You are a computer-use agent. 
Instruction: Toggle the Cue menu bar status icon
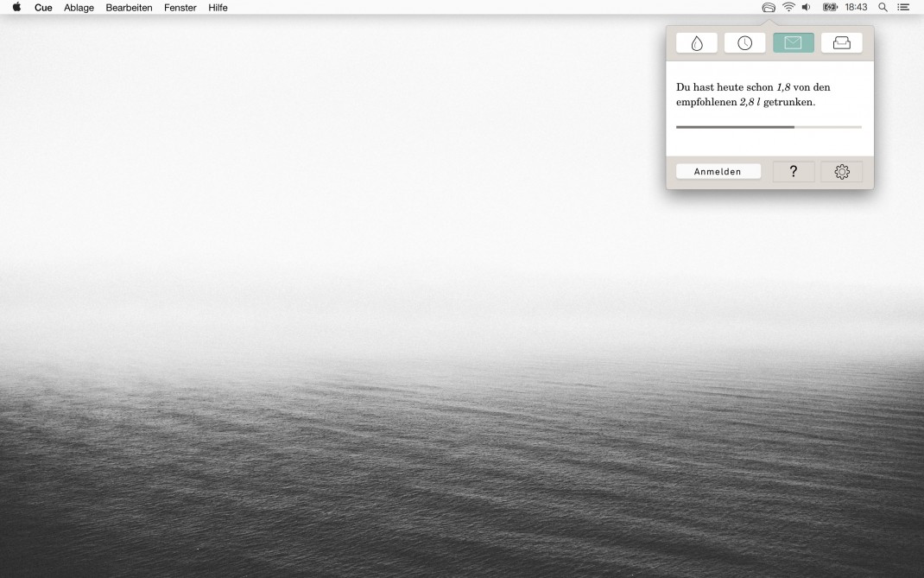point(769,8)
